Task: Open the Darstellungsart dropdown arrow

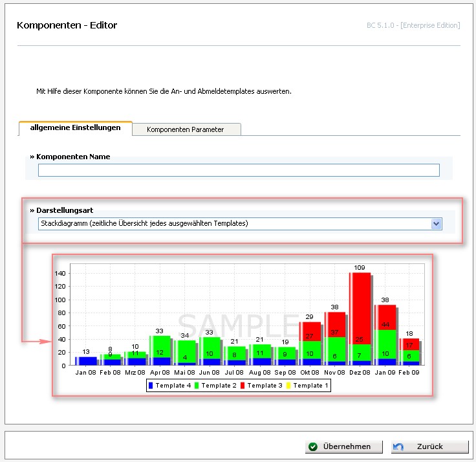Action: (437, 224)
